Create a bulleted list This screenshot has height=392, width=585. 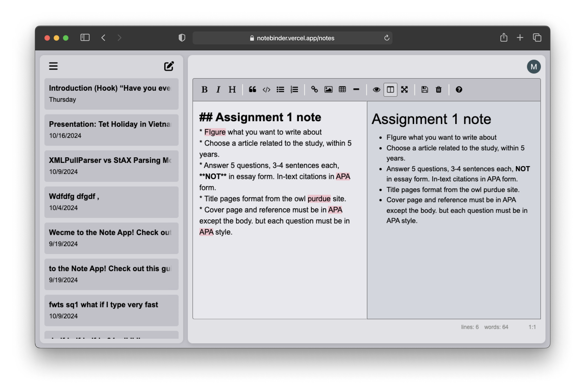point(280,90)
